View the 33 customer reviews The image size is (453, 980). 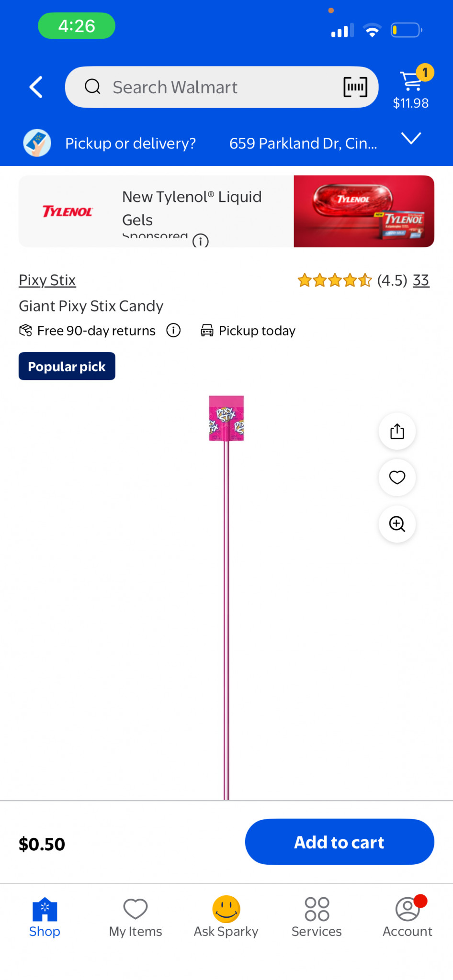pyautogui.click(x=421, y=280)
